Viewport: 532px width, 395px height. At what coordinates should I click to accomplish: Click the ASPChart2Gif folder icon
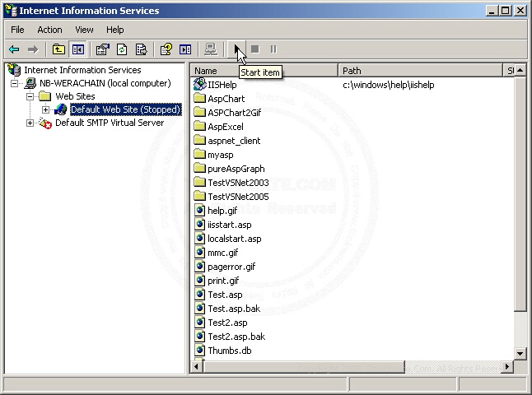point(200,113)
